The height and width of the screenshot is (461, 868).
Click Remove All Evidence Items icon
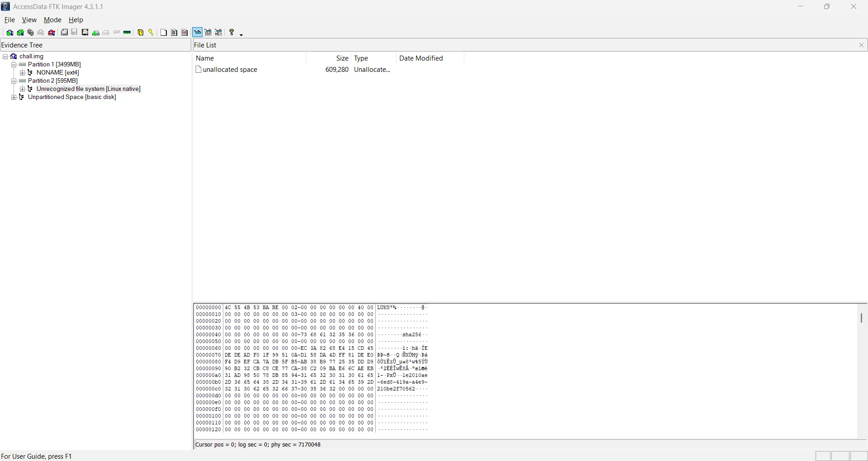pos(52,33)
